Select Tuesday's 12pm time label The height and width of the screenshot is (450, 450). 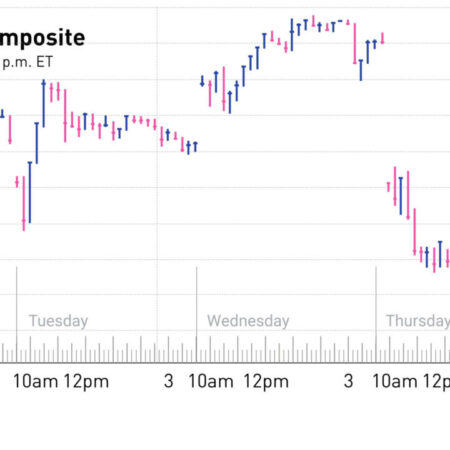click(x=86, y=382)
